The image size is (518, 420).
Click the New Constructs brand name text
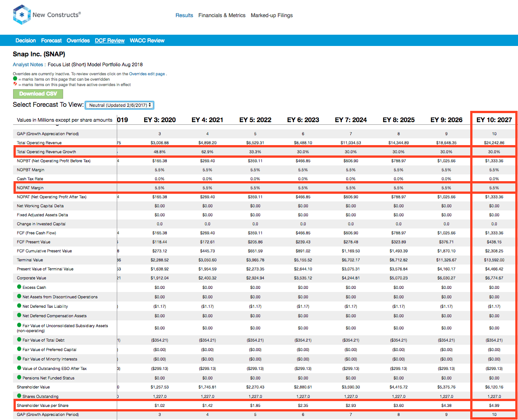56,14
